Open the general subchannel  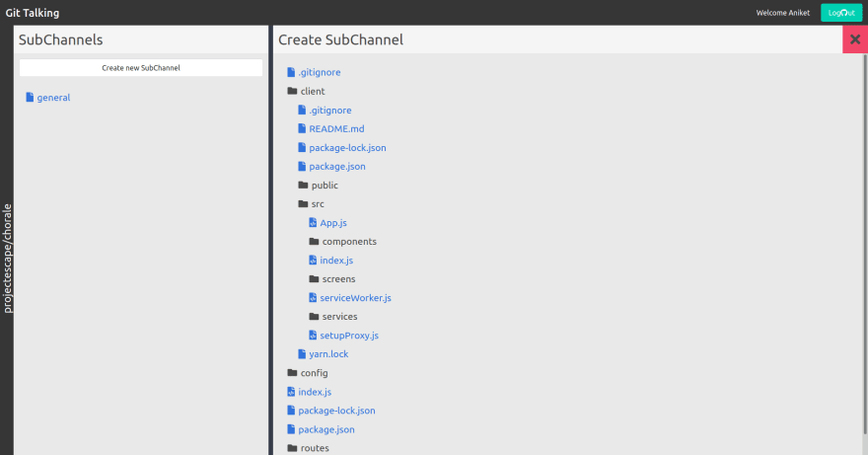(x=53, y=98)
